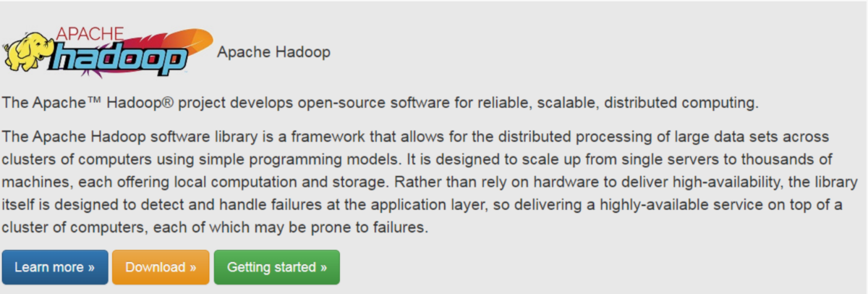The height and width of the screenshot is (294, 868).
Task: Select the green Getting started » button
Action: pyautogui.click(x=277, y=267)
